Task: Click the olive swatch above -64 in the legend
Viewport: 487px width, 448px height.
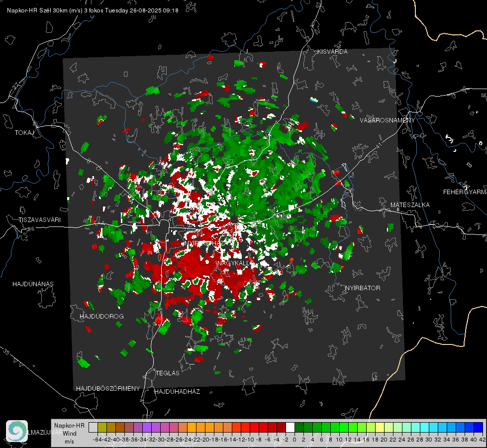Action: click(x=102, y=427)
